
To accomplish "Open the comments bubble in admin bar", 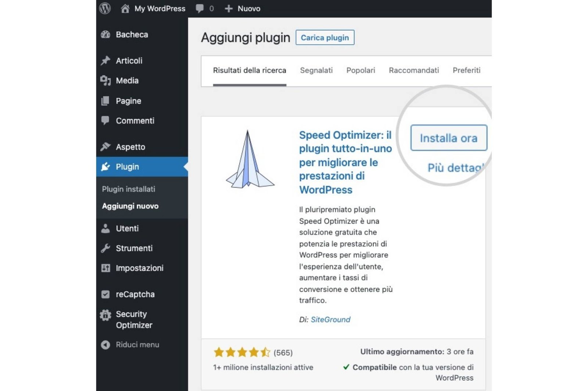I will click(200, 8).
